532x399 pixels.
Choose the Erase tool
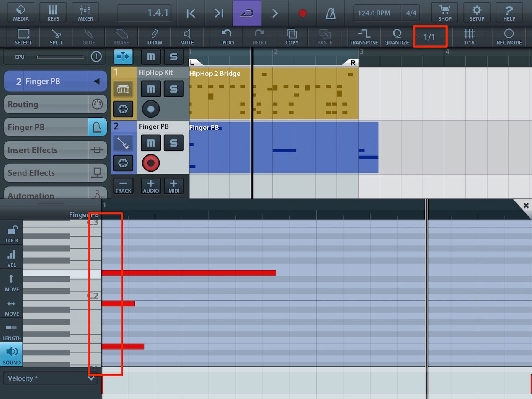click(x=121, y=37)
